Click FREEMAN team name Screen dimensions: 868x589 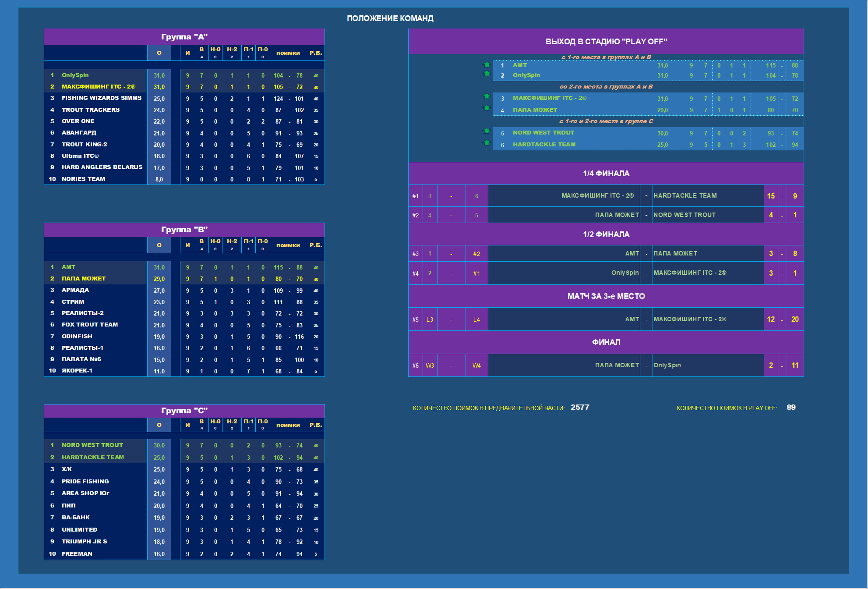[x=77, y=554]
